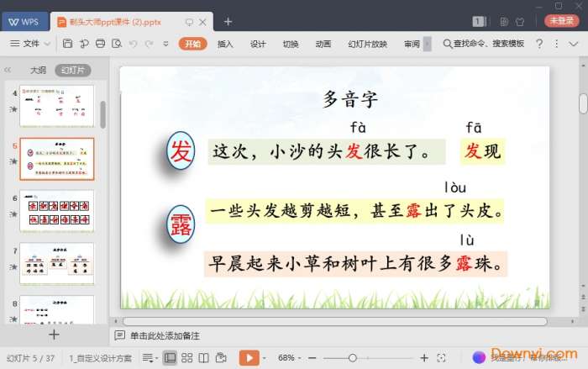Select slide 4 thumbnail

(x=57, y=106)
